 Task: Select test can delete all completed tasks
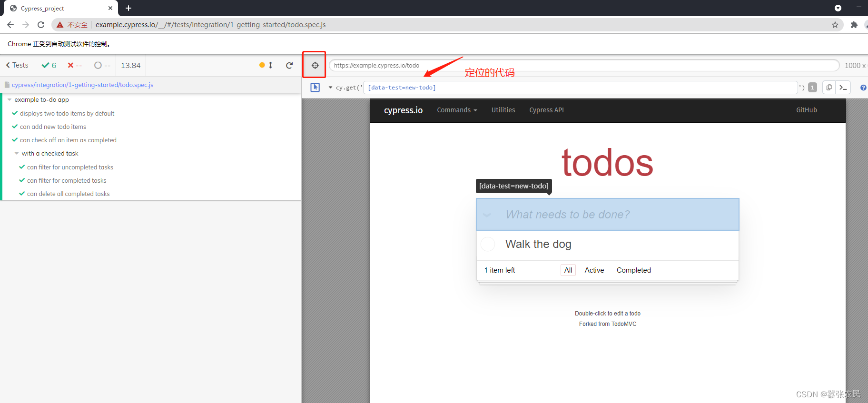coord(68,194)
